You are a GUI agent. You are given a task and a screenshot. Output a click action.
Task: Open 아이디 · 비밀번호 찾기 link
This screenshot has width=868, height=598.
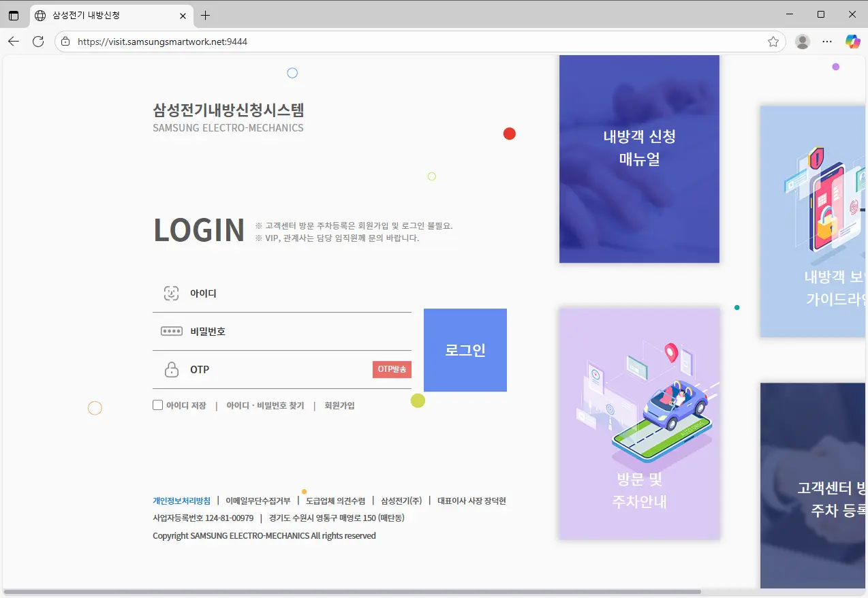pyautogui.click(x=265, y=405)
